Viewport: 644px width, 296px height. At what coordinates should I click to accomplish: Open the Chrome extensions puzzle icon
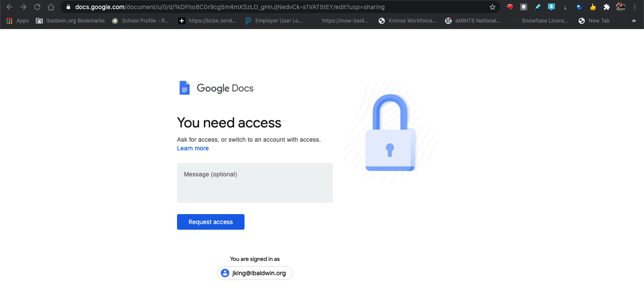coord(606,7)
